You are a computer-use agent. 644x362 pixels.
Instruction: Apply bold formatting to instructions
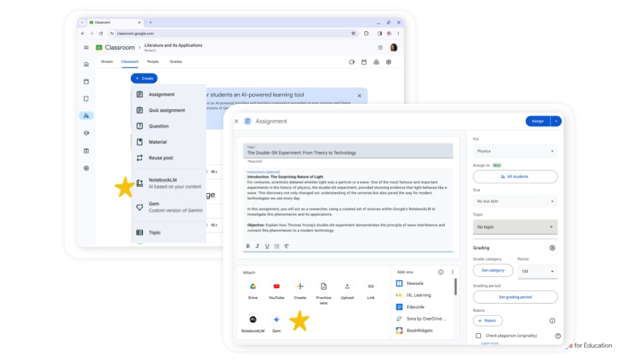coord(248,246)
